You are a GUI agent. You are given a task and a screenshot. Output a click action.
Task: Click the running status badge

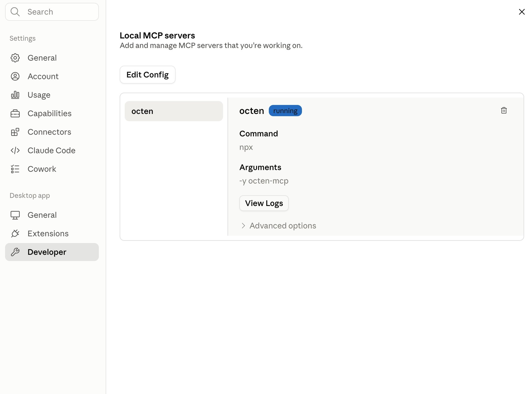(285, 111)
